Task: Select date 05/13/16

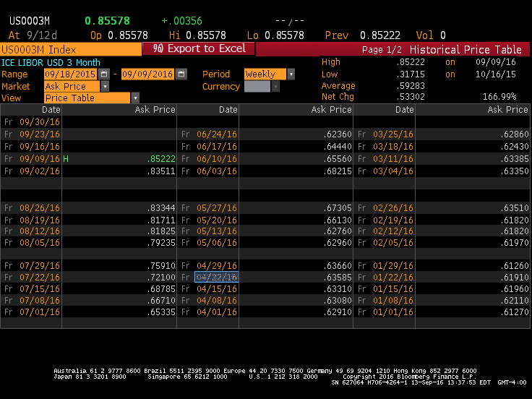Action: (216, 231)
